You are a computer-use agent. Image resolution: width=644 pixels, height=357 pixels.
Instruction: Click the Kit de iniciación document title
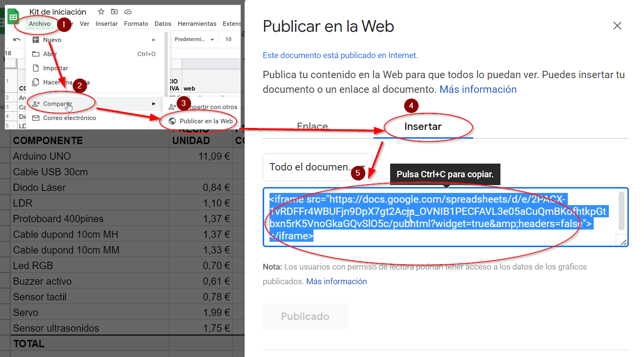click(58, 12)
